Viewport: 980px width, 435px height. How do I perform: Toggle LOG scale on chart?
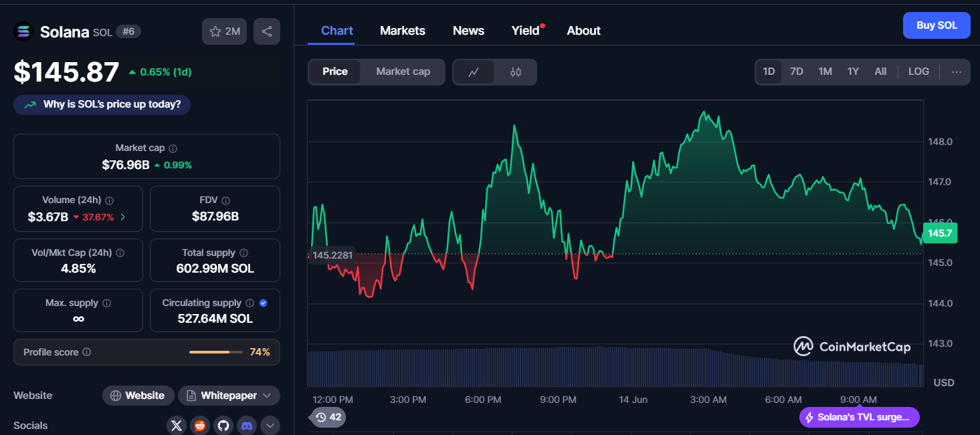(918, 71)
